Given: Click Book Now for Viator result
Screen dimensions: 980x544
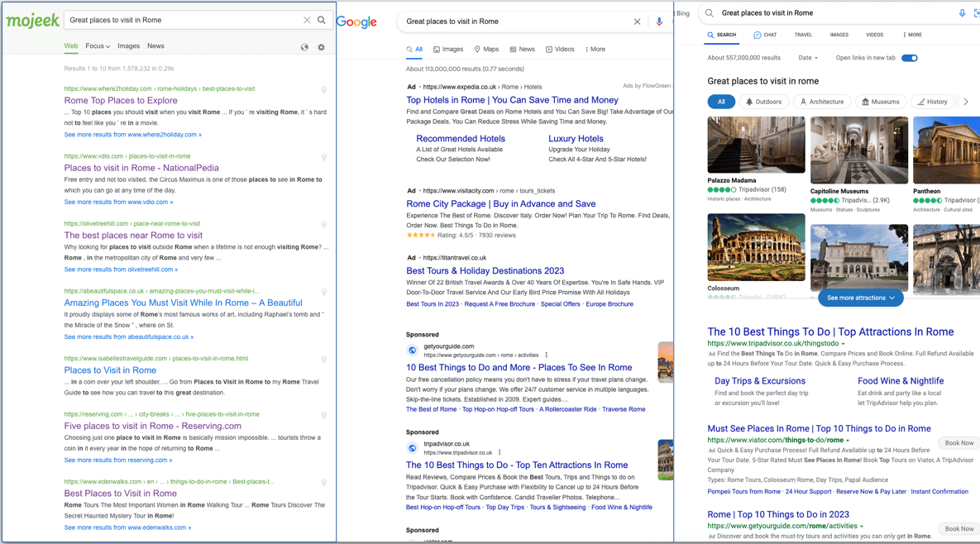Looking at the screenshot, I should 958,443.
